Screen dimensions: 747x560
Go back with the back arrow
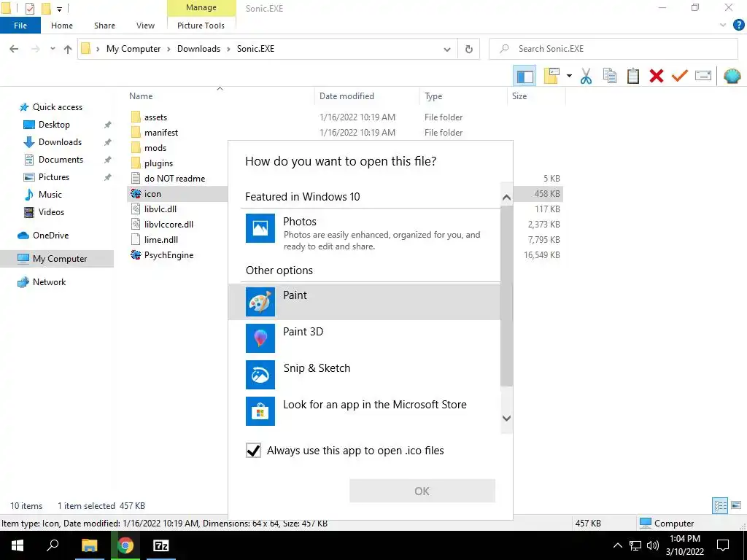14,49
